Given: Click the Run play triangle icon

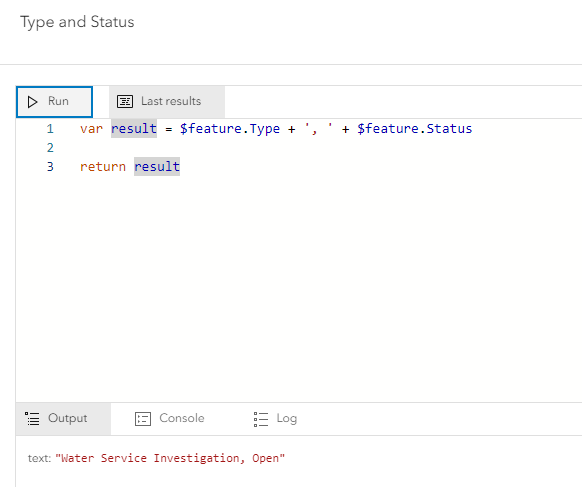Looking at the screenshot, I should tap(33, 102).
